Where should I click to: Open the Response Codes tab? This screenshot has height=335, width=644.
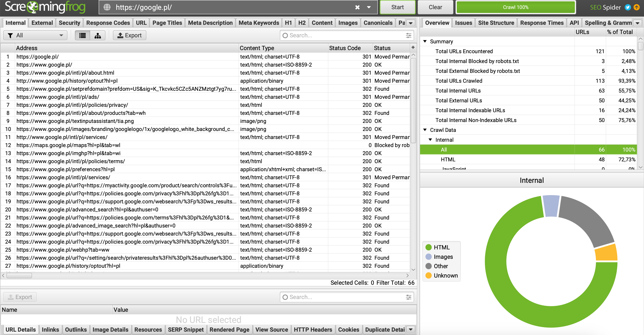pyautogui.click(x=108, y=23)
